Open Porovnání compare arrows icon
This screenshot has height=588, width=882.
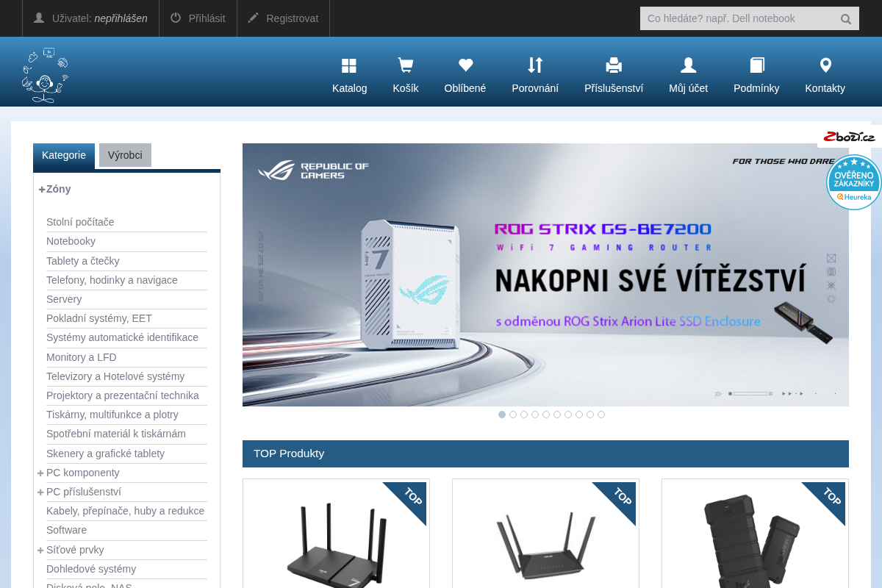coord(535,65)
